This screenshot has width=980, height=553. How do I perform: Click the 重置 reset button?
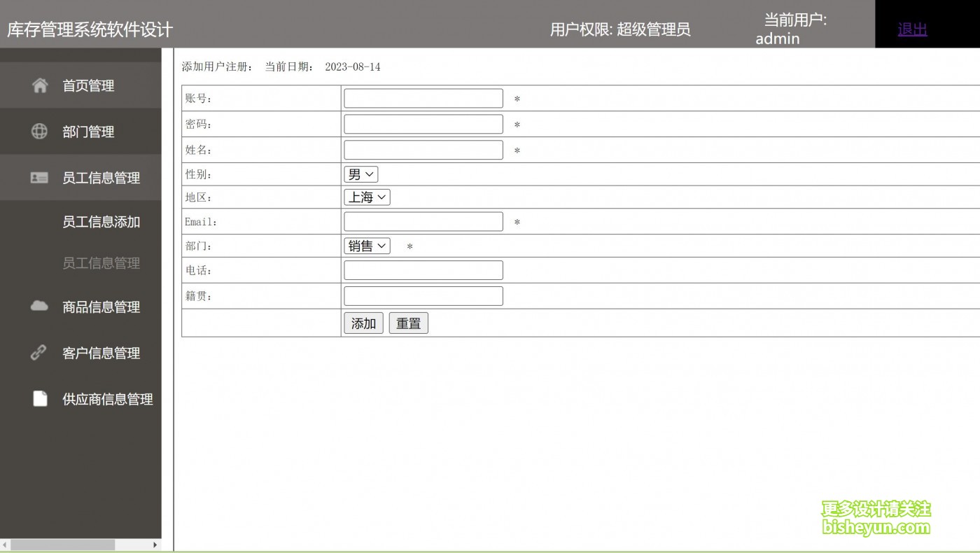pyautogui.click(x=409, y=323)
